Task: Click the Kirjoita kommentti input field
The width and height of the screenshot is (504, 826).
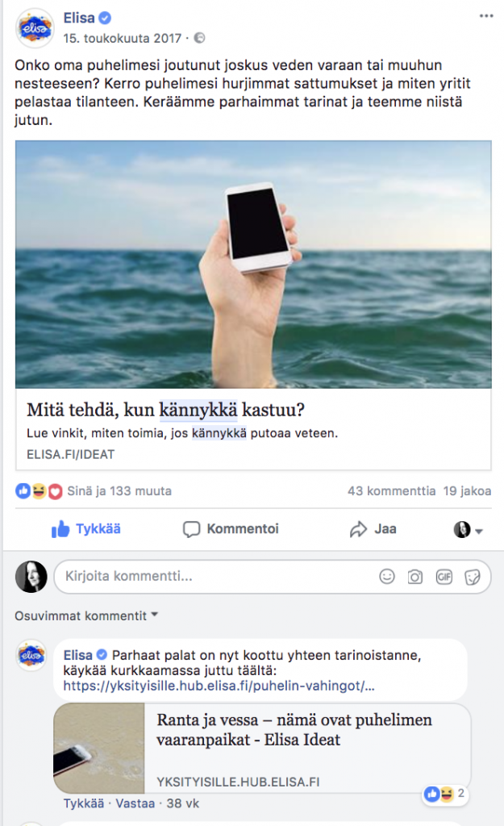Action: click(216, 576)
